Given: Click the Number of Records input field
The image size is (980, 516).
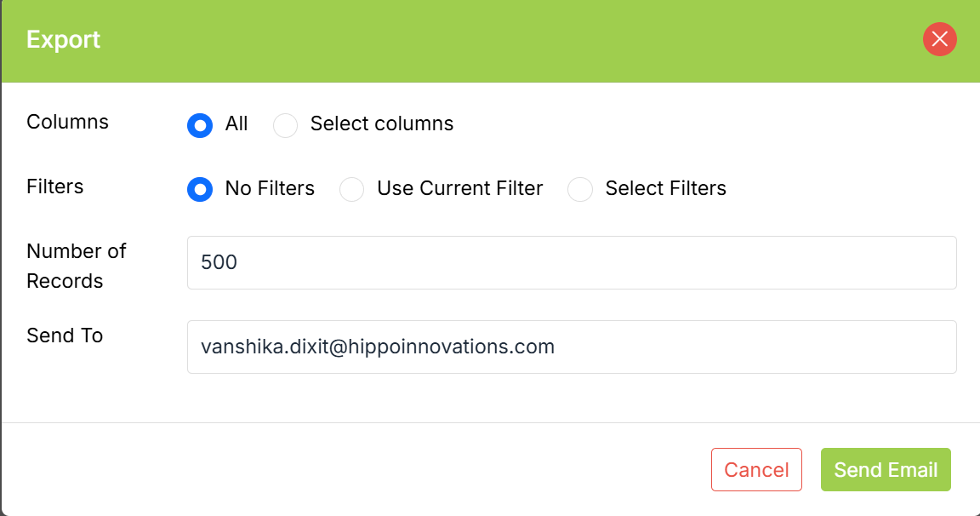Looking at the screenshot, I should point(572,262).
